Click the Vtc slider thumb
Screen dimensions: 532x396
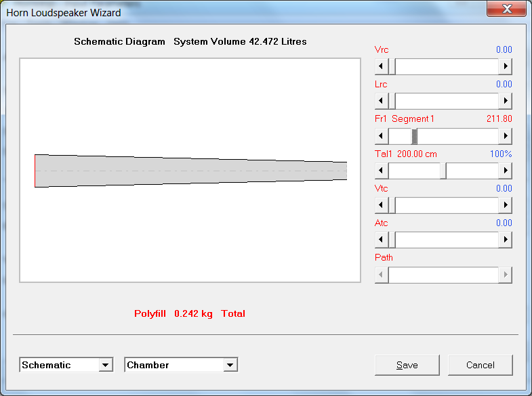(392, 205)
